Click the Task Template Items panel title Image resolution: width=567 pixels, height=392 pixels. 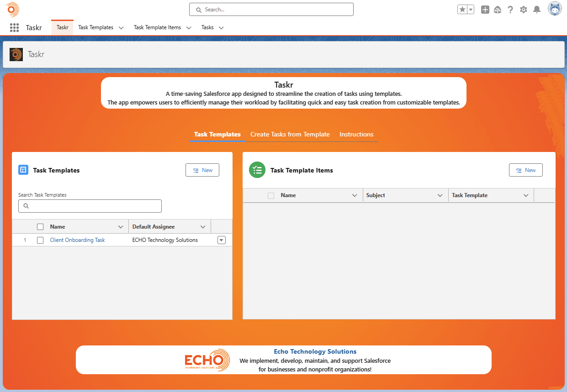pos(302,170)
